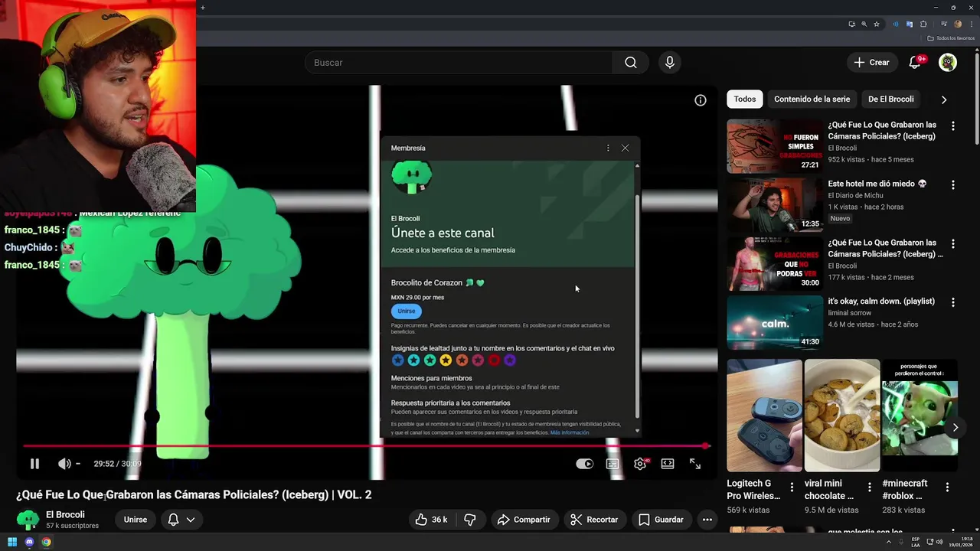This screenshot has width=980, height=551.
Task: Open options for Logitech G Pro short
Action: click(792, 487)
